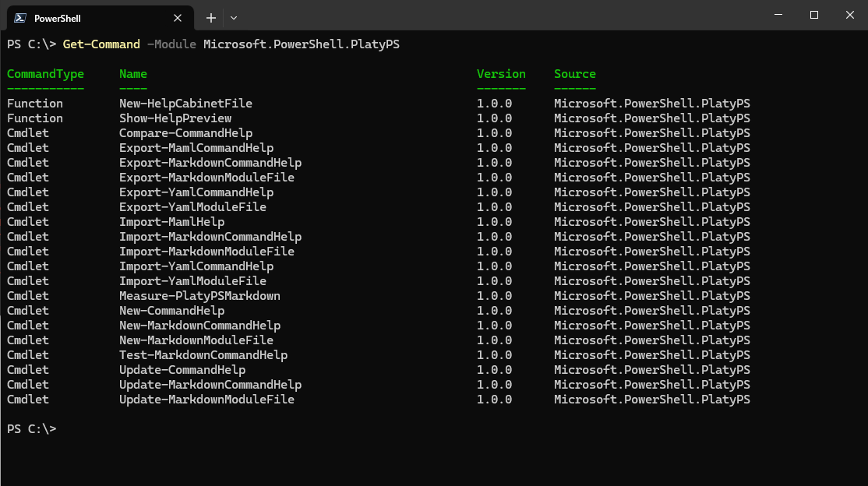Viewport: 868px width, 486px height.
Task: Click the PowerShell icon on the tab
Action: coord(19,17)
